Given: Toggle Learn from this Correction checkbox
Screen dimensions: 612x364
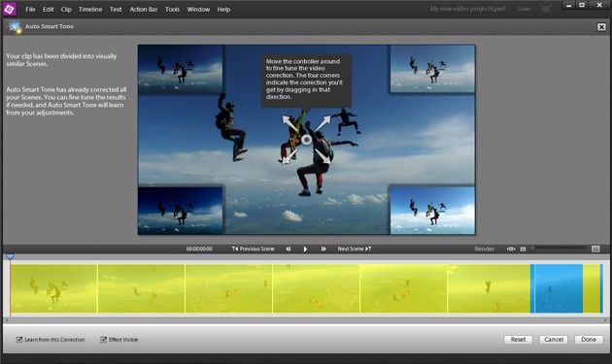Looking at the screenshot, I should (x=19, y=340).
